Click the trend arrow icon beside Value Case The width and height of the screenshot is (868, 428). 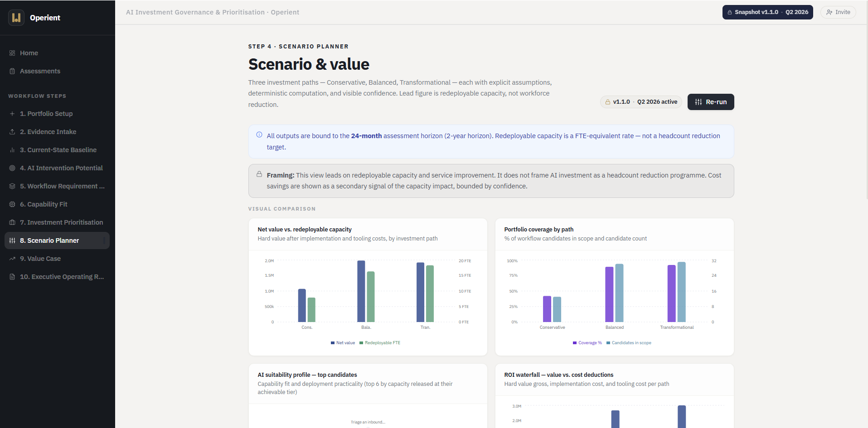(12, 259)
